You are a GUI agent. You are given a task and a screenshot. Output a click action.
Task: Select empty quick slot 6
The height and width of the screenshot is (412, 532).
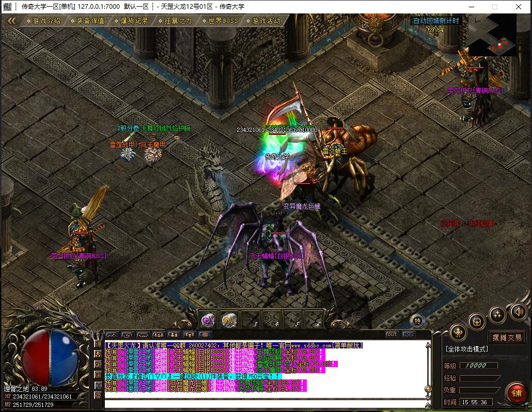coord(314,319)
